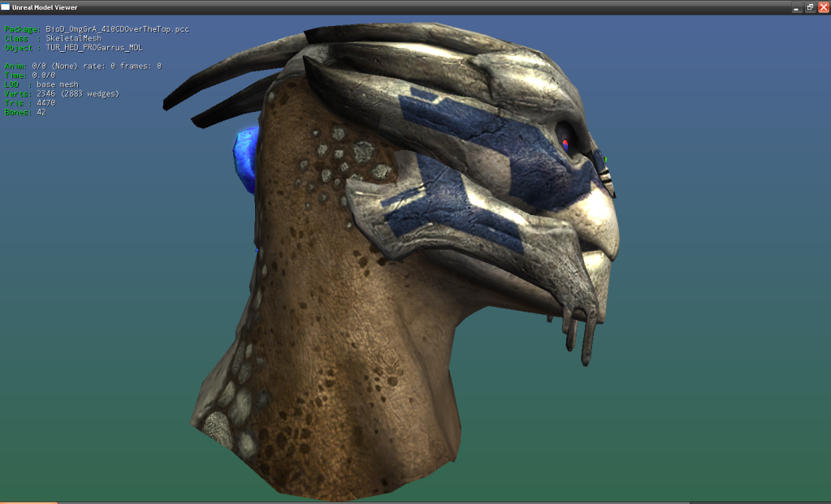
Task: Click the LOD base mesh readout
Action: pyautogui.click(x=41, y=84)
